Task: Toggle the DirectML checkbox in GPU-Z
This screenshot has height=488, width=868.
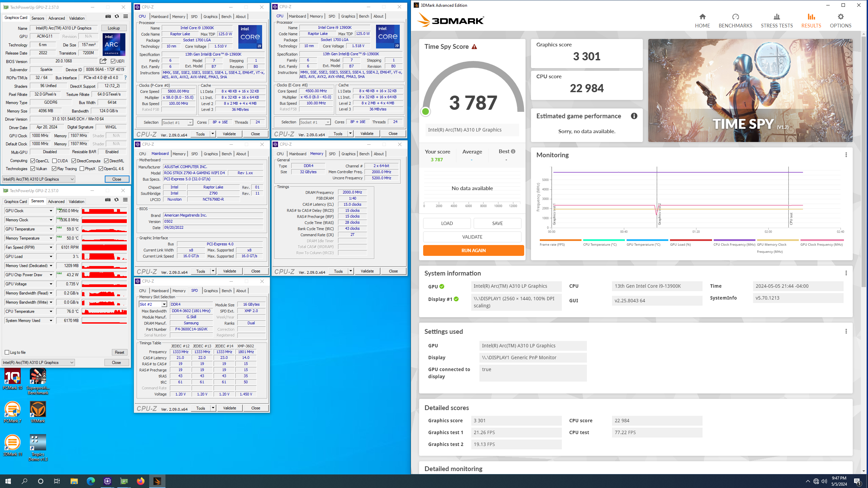Action: (x=106, y=161)
